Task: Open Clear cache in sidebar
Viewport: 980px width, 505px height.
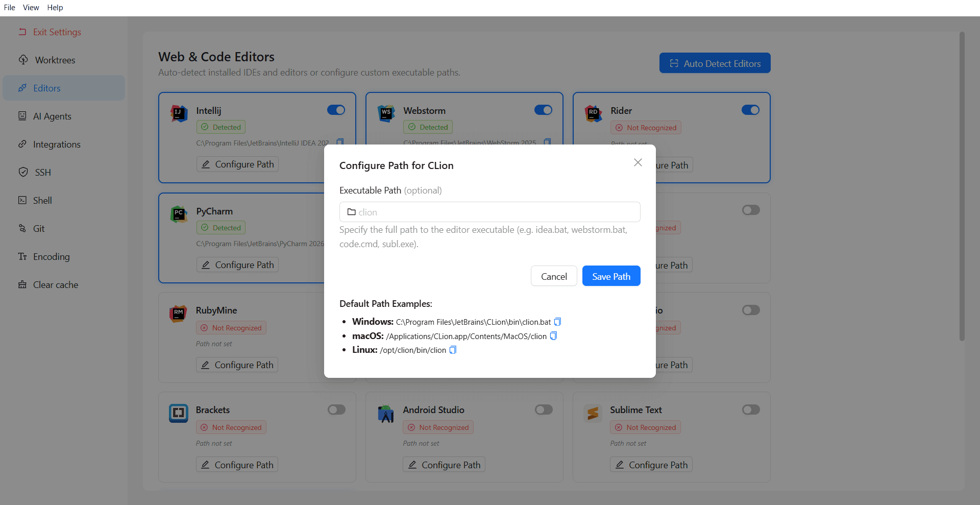Action: pyautogui.click(x=64, y=284)
